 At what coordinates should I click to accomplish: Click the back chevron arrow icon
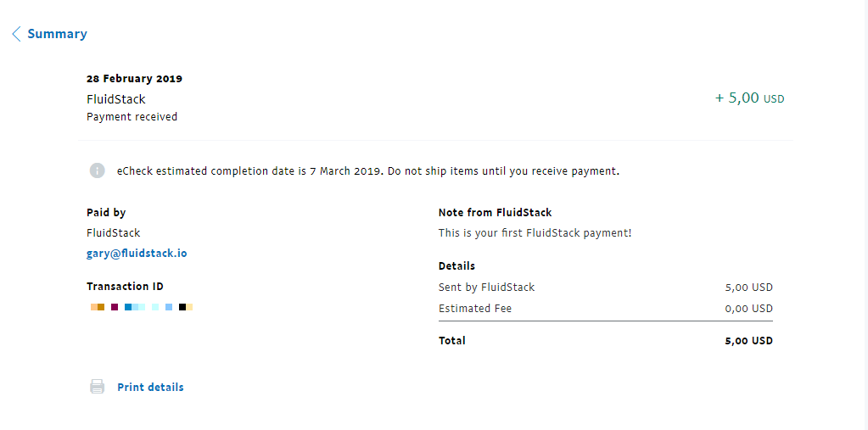pos(16,34)
